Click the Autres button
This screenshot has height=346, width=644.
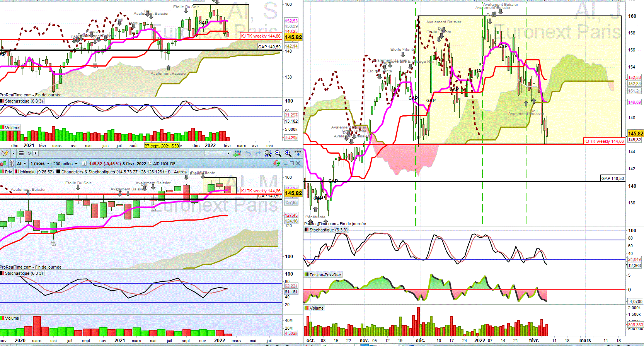pyautogui.click(x=180, y=172)
